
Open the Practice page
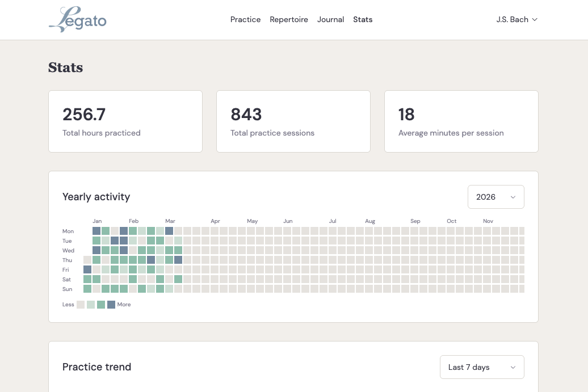[x=245, y=19]
